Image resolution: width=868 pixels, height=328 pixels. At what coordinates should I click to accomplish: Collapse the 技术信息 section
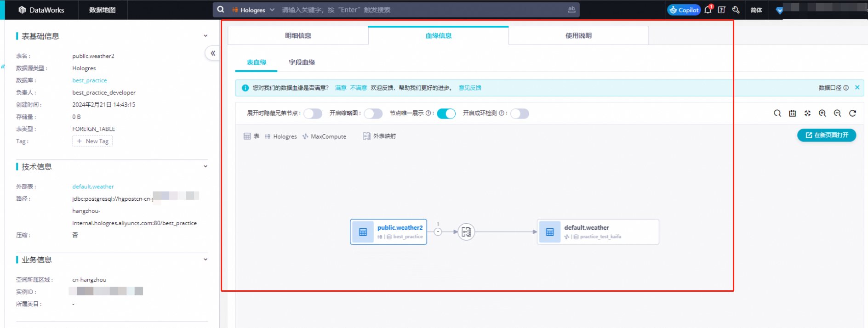(x=206, y=166)
